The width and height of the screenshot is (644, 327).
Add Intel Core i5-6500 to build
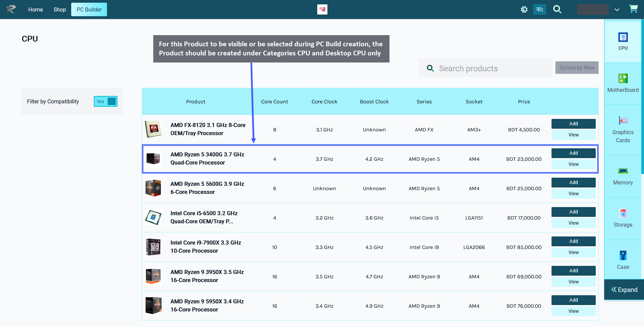[x=573, y=212]
